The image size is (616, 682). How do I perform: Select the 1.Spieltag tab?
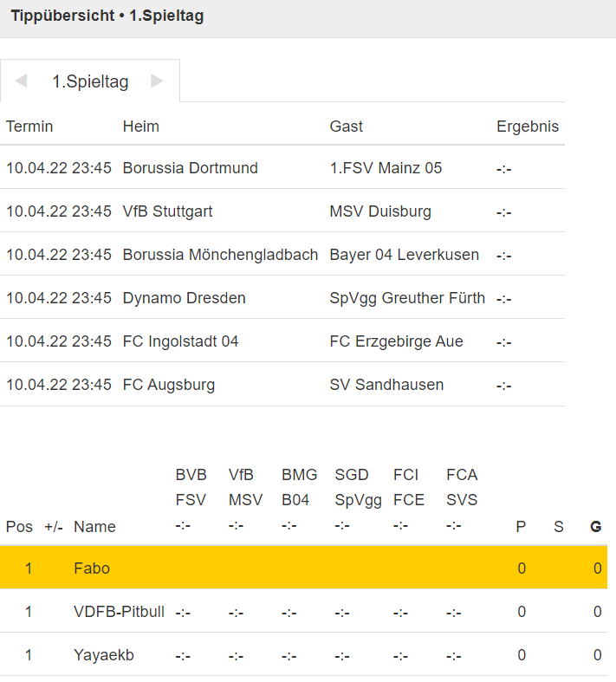[90, 81]
